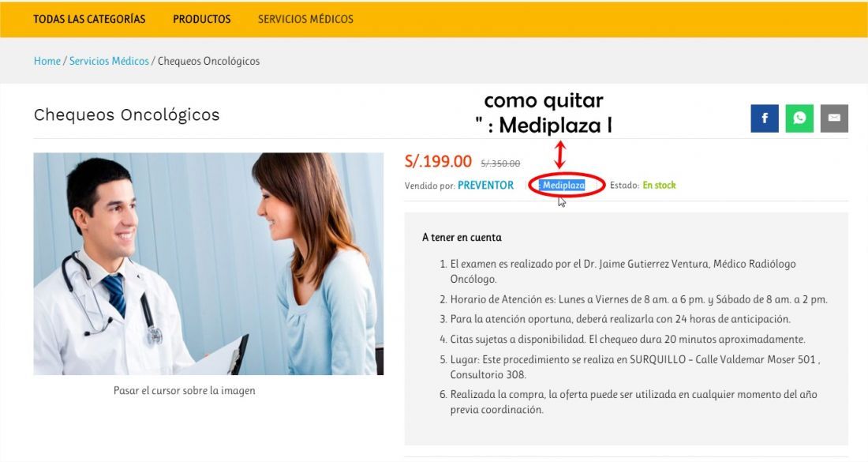Click the crossed-out S/.350.00 old price
868x462 pixels.
[500, 163]
